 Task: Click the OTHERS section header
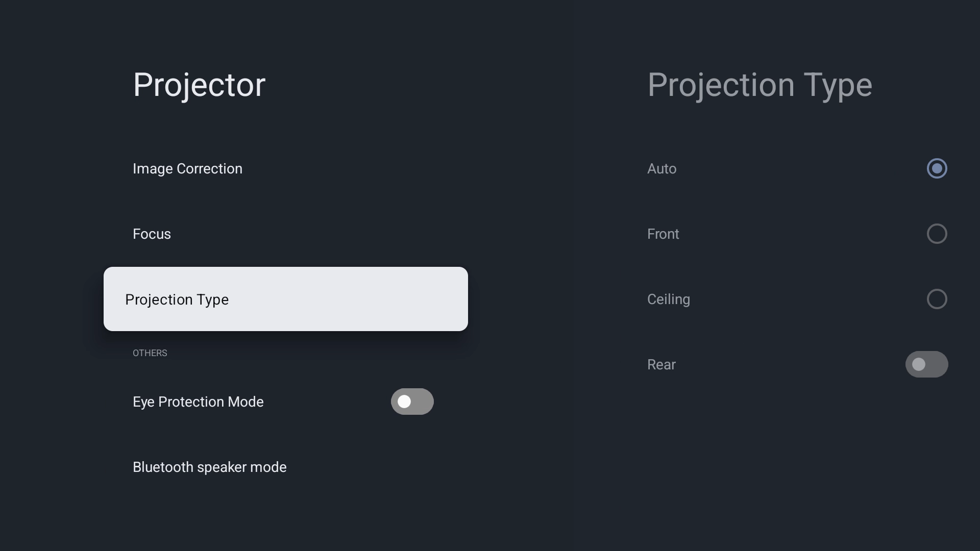(x=150, y=353)
